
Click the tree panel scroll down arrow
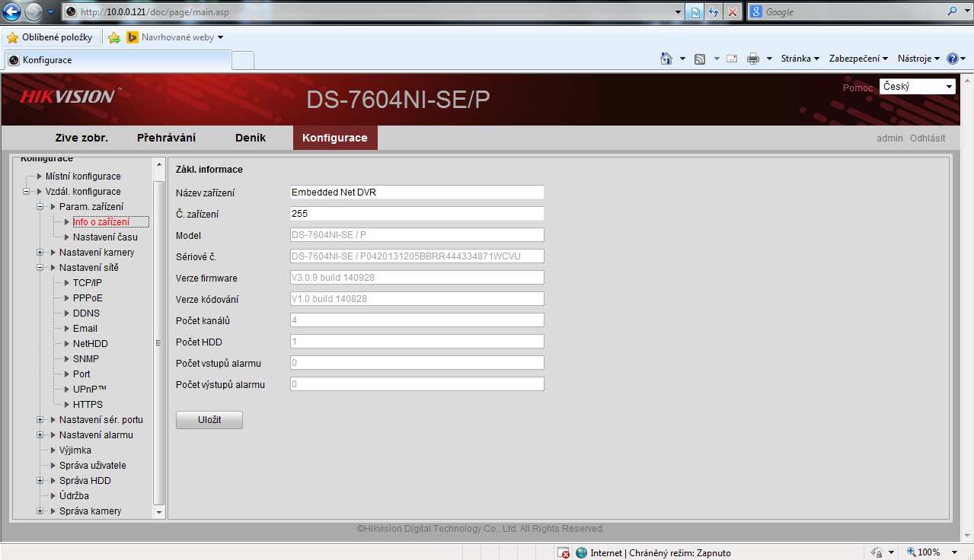point(159,513)
